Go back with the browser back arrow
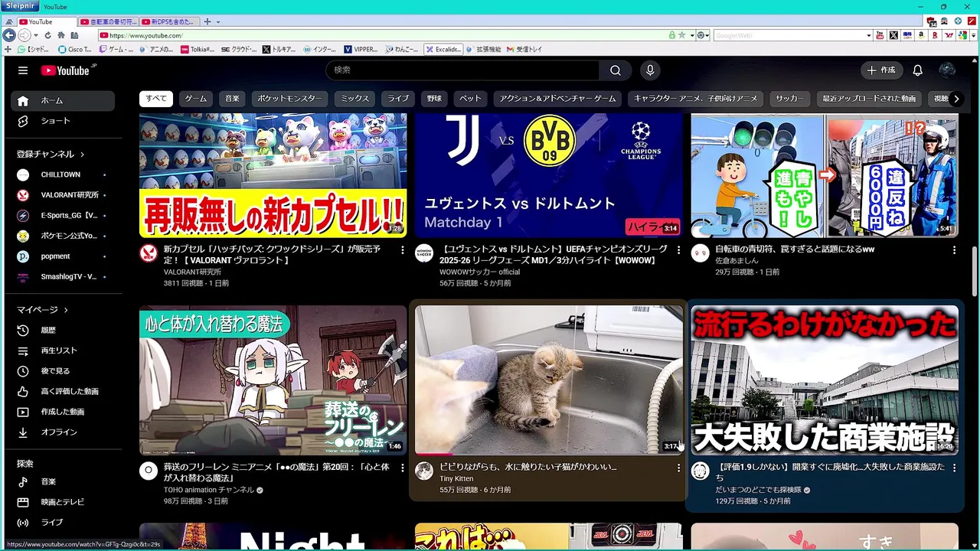 point(9,35)
